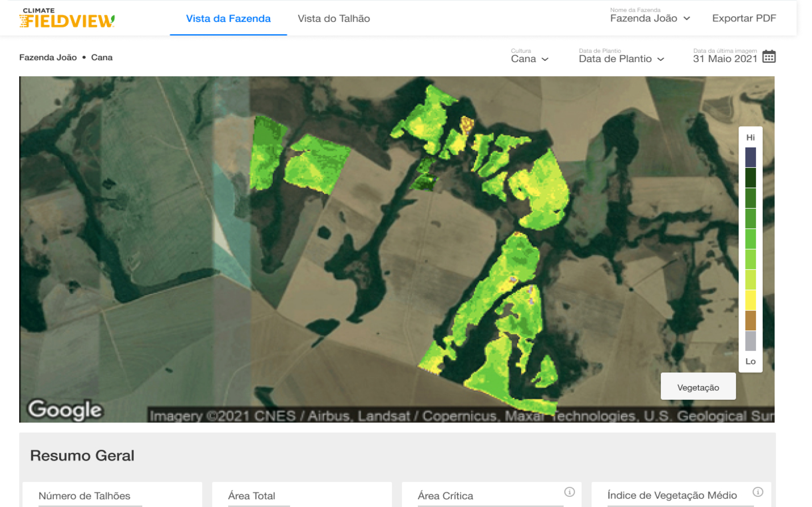The image size is (812, 507).
Task: Click the Área Total card
Action: pyautogui.click(x=302, y=495)
